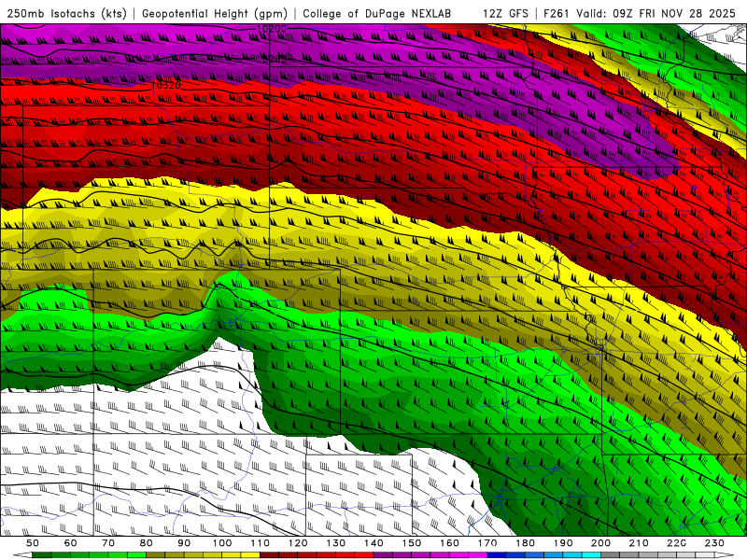747x560 pixels.
Task: Click the 190 value on color scale
Action: click(x=563, y=543)
